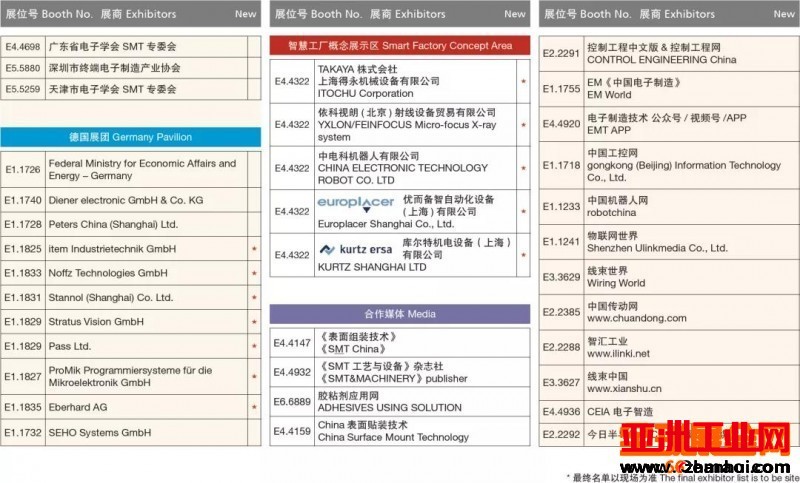
Task: Click the New star beside Eberhard AG
Action: (254, 407)
